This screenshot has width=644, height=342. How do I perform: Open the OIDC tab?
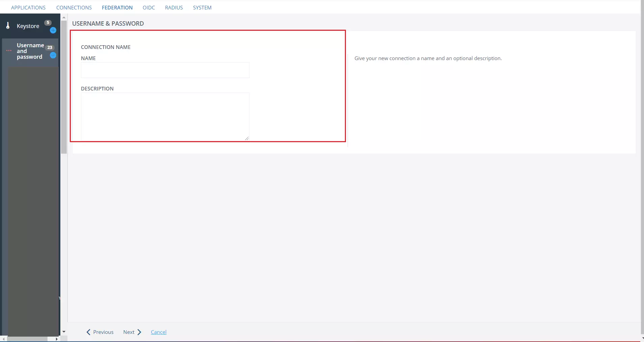pos(149,7)
